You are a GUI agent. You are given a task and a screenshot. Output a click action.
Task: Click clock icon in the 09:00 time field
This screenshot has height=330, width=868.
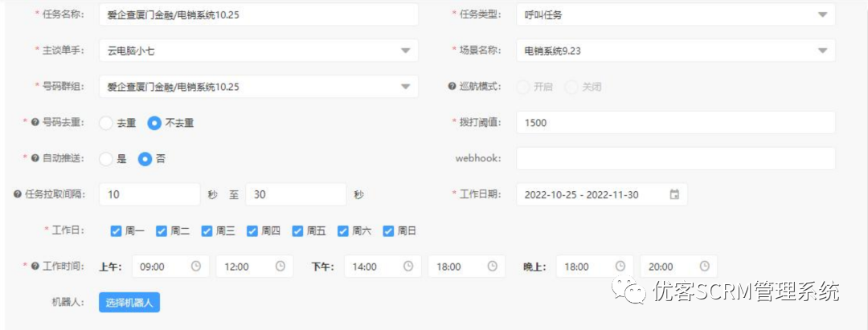(196, 266)
